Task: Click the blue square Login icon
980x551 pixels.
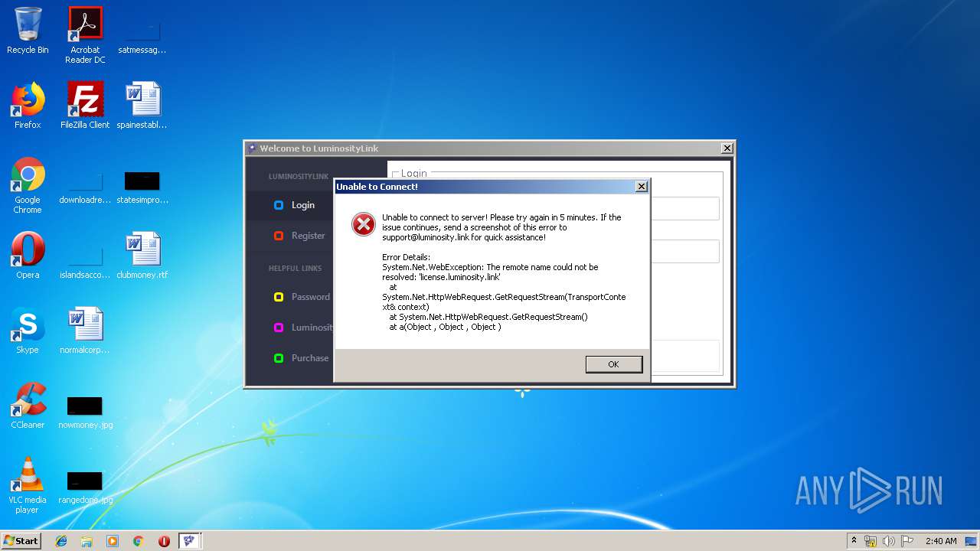Action: (x=279, y=205)
